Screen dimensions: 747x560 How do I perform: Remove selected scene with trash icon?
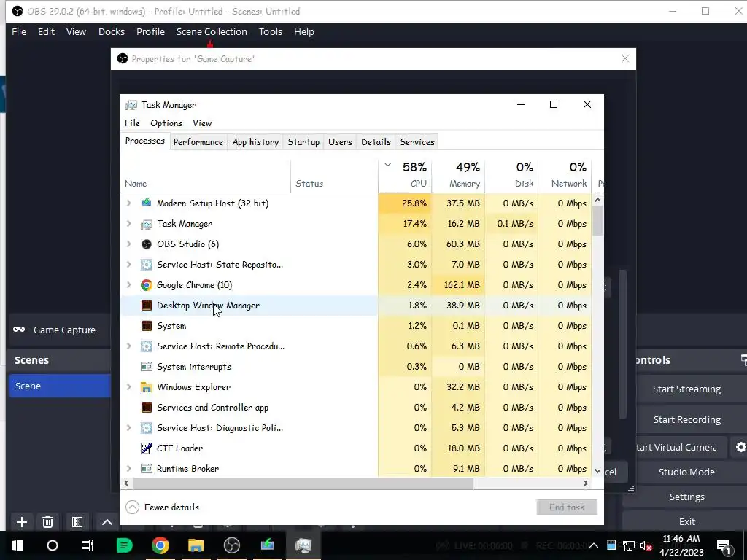[47, 522]
